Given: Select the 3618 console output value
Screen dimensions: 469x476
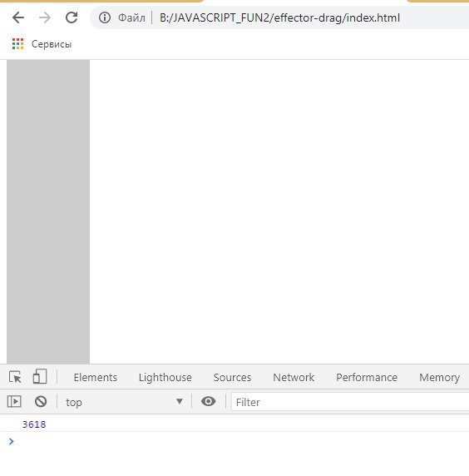Looking at the screenshot, I should click(x=34, y=424).
